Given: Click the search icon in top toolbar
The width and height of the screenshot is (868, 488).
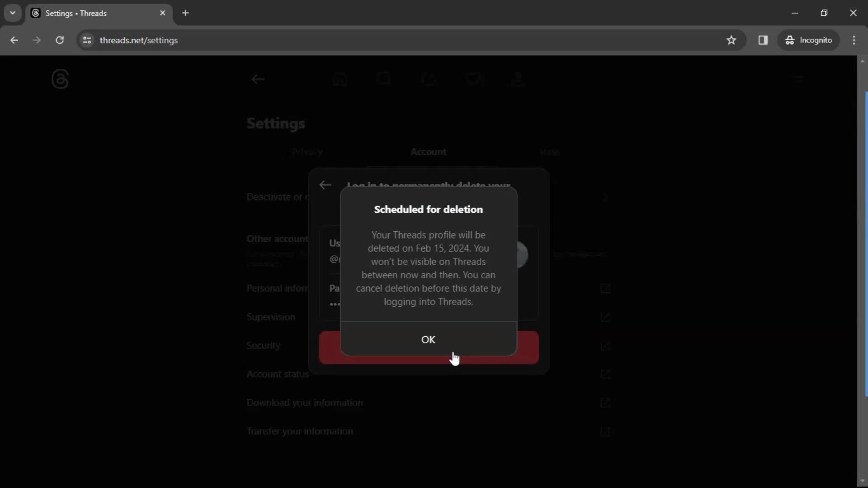Looking at the screenshot, I should pos(384,78).
